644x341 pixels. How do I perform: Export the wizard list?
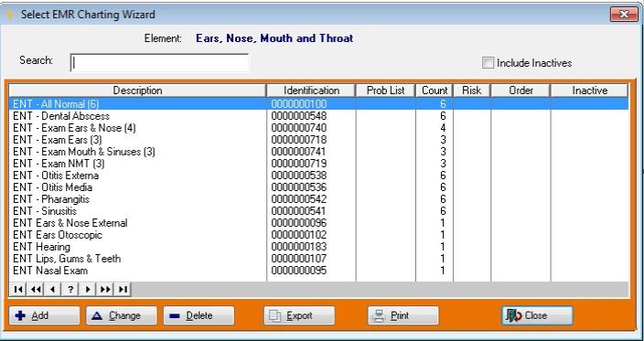coord(299,316)
